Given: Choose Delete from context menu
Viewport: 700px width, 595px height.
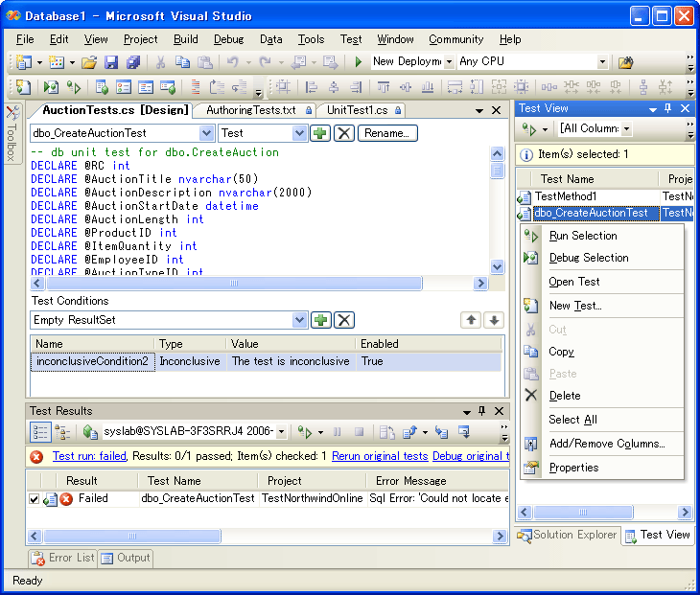Looking at the screenshot, I should pyautogui.click(x=602, y=396).
